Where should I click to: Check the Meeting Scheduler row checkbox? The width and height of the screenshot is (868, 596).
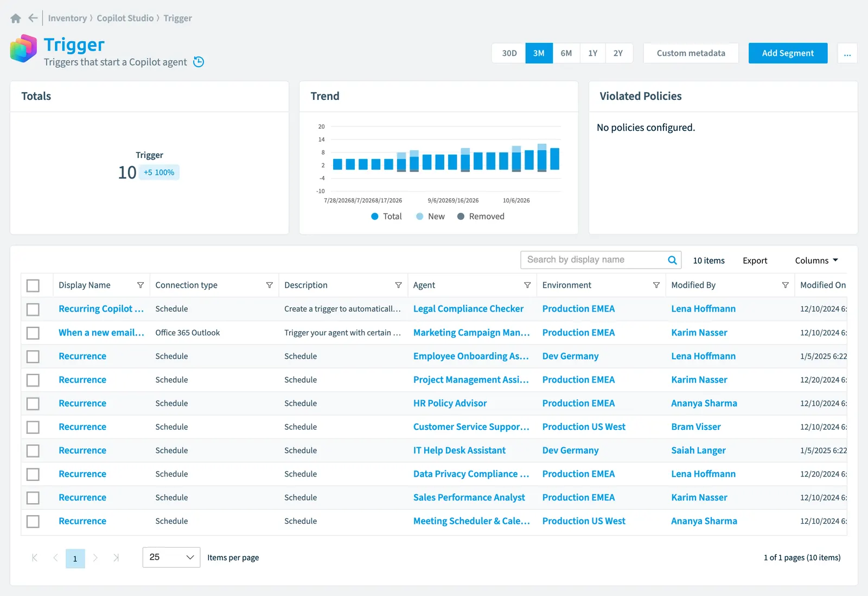point(33,522)
